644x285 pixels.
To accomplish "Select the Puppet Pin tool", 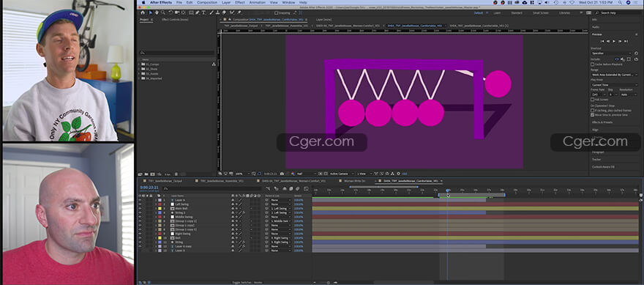I will (239, 12).
